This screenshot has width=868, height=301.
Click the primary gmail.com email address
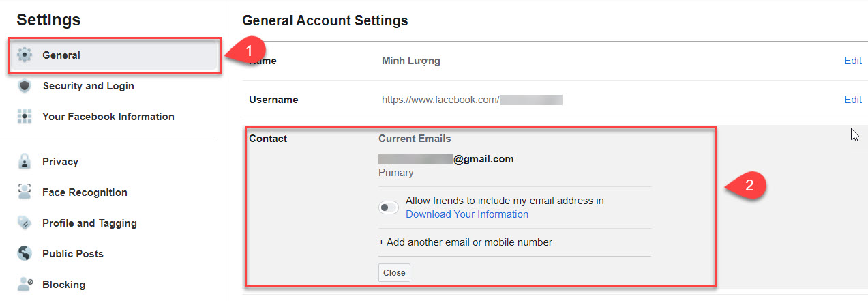coord(446,159)
